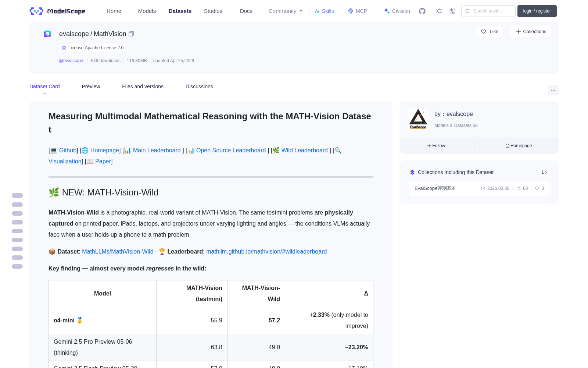The width and height of the screenshot is (588, 368).
Task: Click the MathVision dataset avatar icon
Action: pos(47,34)
